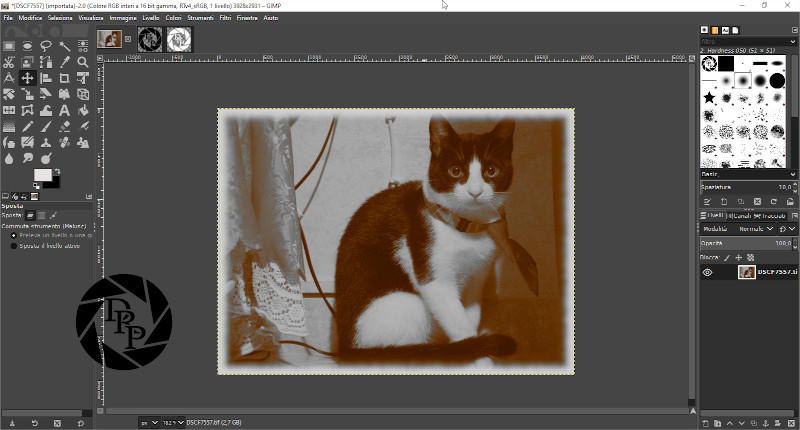Open the Filtri menu
This screenshot has height=430, width=800.
click(225, 18)
